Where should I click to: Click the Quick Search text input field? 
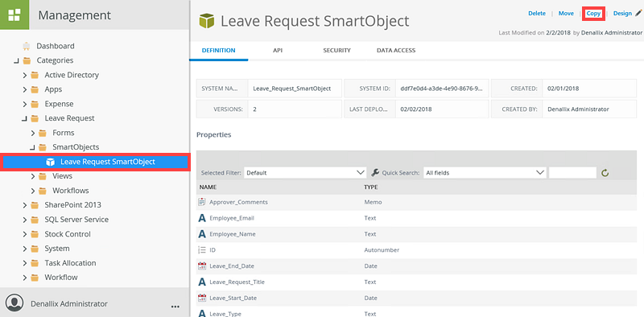pos(572,173)
